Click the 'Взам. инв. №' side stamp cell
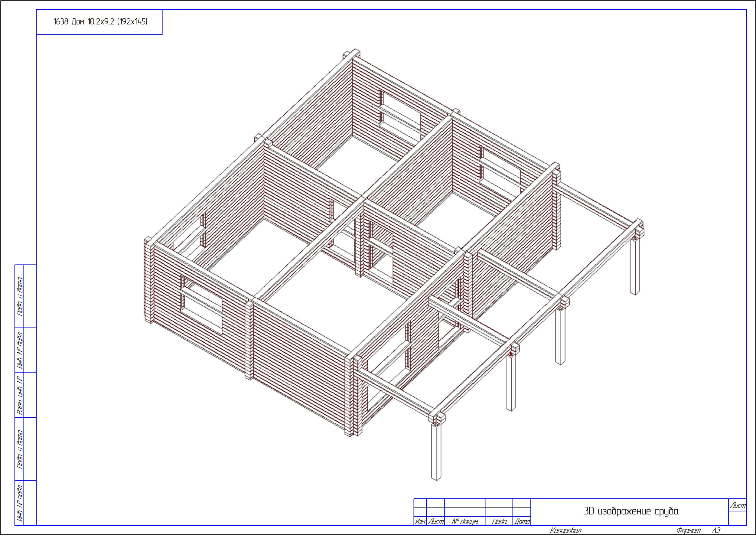 click(20, 395)
